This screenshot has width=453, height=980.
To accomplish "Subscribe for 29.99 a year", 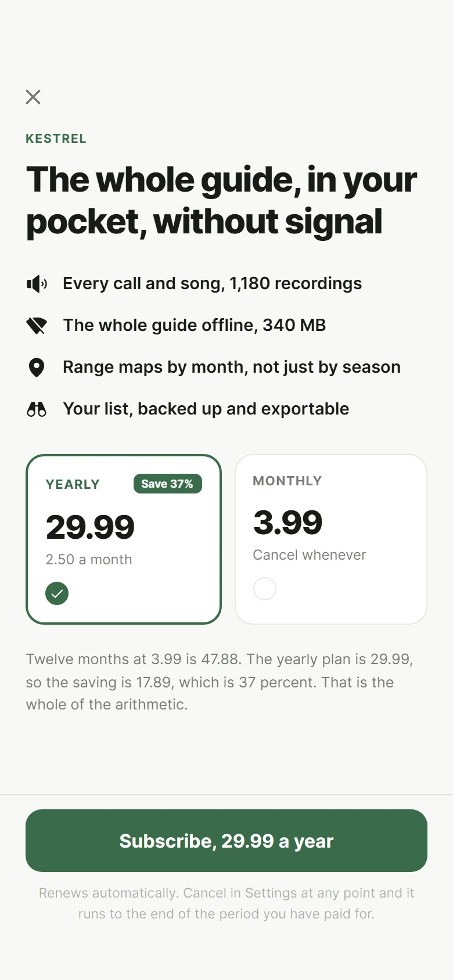I will [227, 841].
